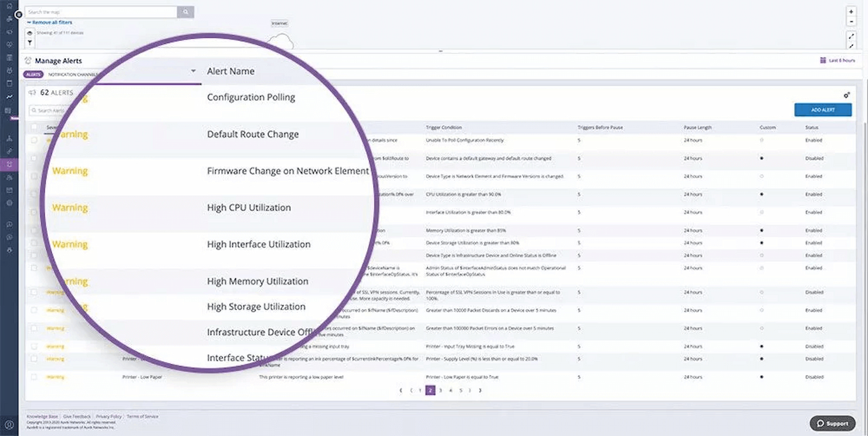Open the calendar icon next to Last 6 hours
Screen dimensions: 868x436
pyautogui.click(x=823, y=60)
